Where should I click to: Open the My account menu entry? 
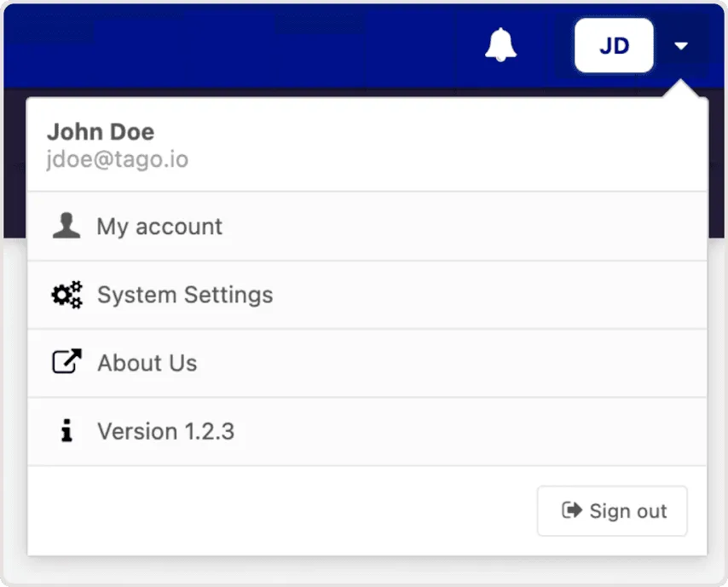159,227
